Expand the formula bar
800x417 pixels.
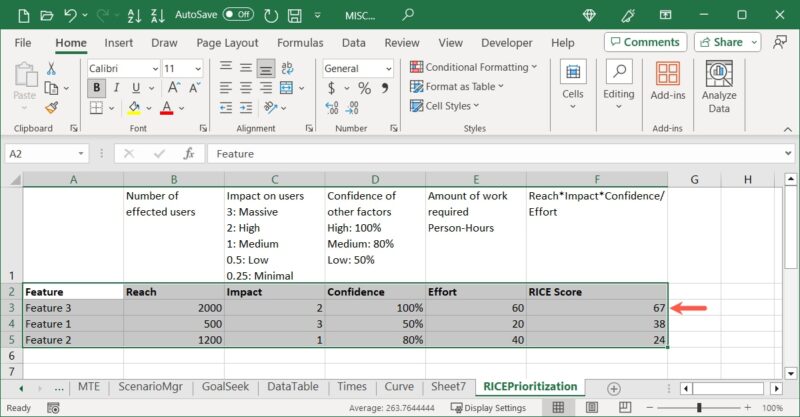788,154
